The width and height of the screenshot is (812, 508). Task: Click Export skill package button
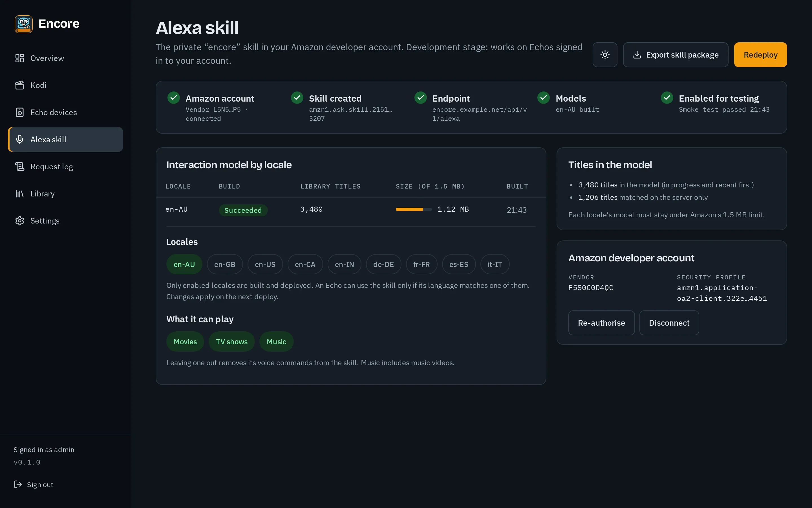pos(676,55)
